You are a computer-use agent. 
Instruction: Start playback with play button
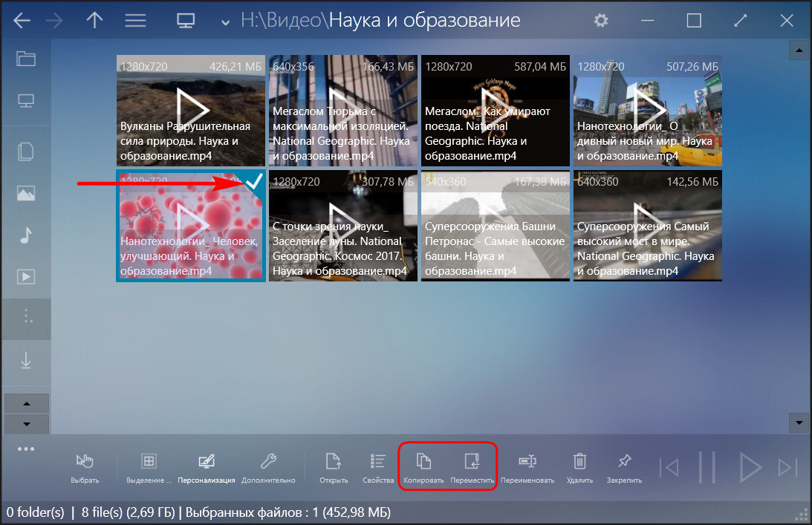point(750,468)
